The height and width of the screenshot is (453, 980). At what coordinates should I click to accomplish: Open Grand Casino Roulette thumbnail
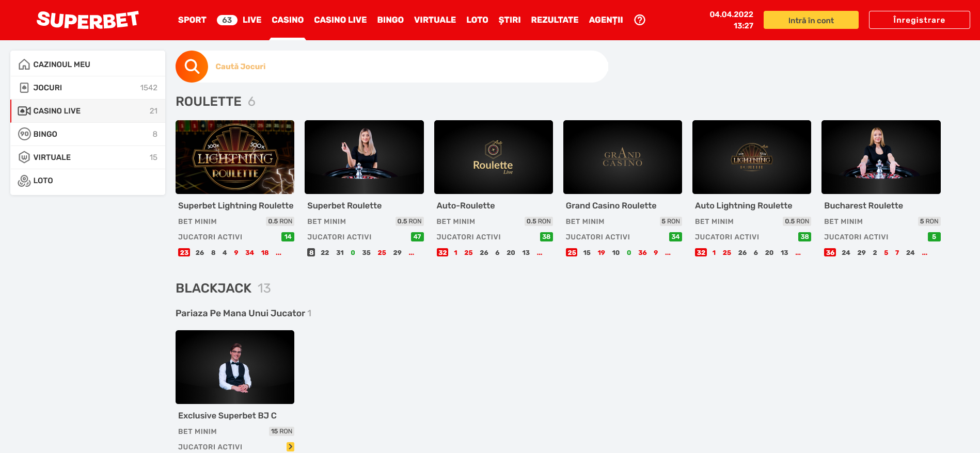[x=623, y=157]
